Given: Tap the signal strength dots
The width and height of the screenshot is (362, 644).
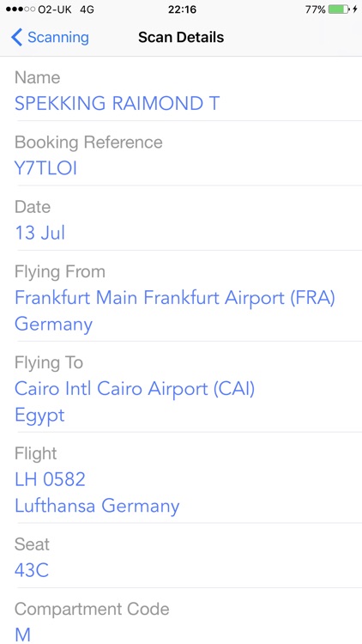Looking at the screenshot, I should (x=20, y=9).
